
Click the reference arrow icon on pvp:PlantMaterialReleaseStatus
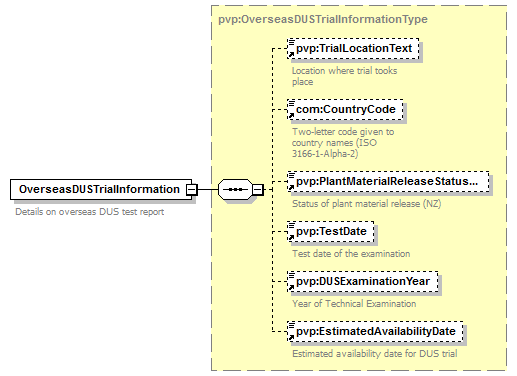tap(291, 187)
